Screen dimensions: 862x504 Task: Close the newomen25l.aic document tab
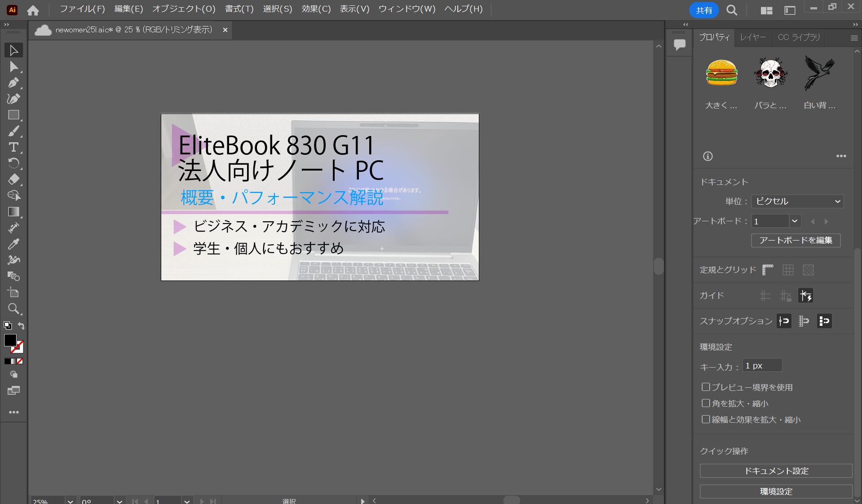click(225, 30)
